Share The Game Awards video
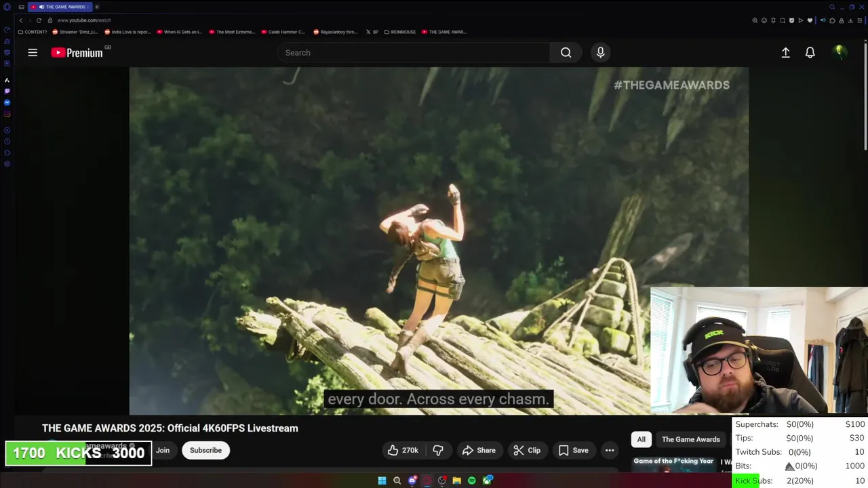The height and width of the screenshot is (488, 868). tap(479, 450)
